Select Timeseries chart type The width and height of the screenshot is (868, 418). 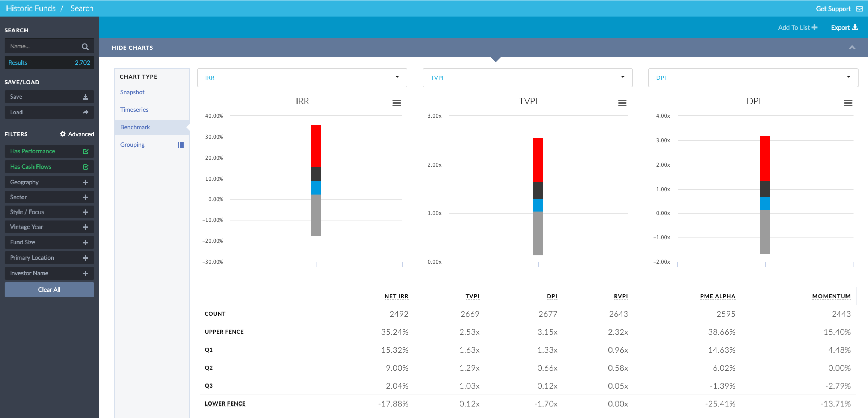coord(134,110)
